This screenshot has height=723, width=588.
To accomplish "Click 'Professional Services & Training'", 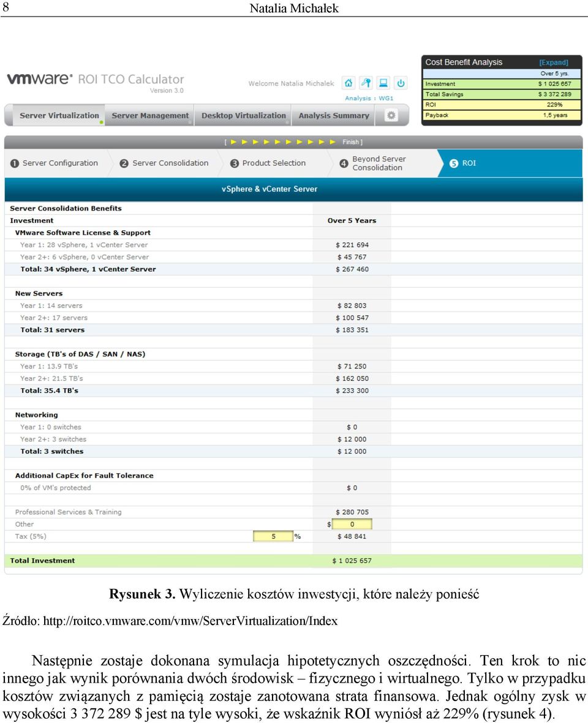I will pos(68,512).
